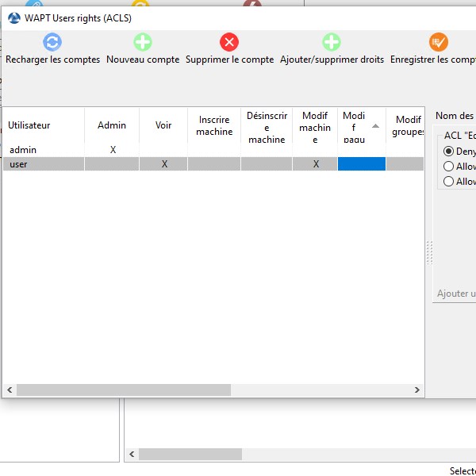Image resolution: width=476 pixels, height=476 pixels.
Task: Select the second Allow radio option
Action: click(448, 182)
